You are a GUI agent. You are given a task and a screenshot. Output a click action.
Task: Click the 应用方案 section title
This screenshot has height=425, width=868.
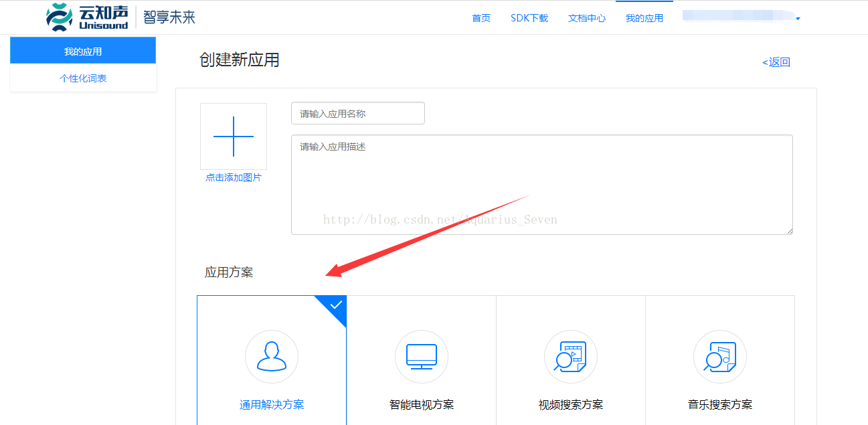tap(229, 272)
